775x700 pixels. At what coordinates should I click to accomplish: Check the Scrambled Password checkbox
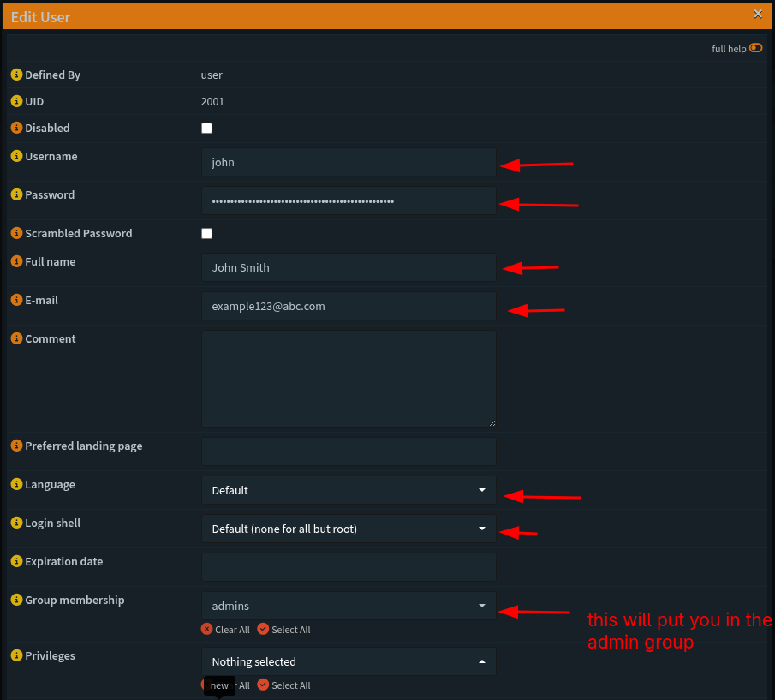(206, 234)
